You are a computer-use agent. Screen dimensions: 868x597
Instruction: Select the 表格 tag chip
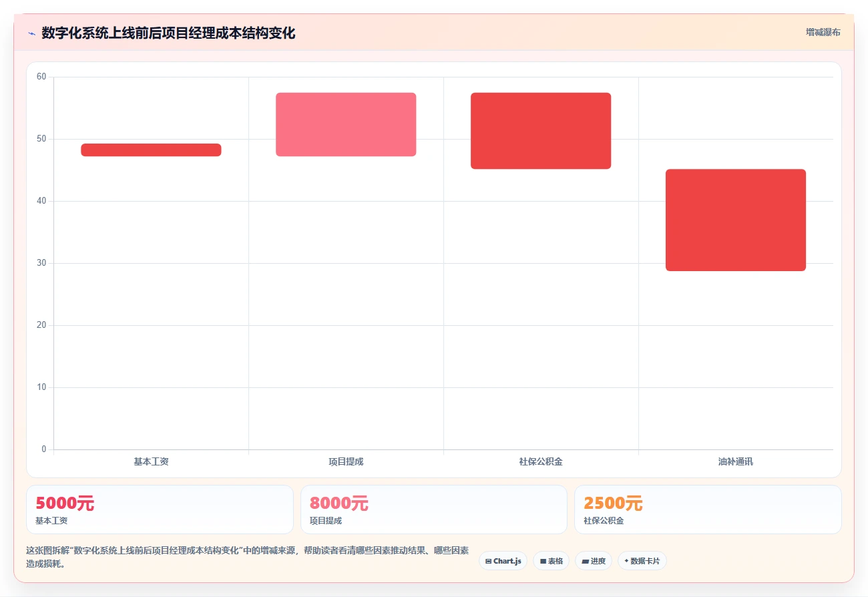(551, 561)
